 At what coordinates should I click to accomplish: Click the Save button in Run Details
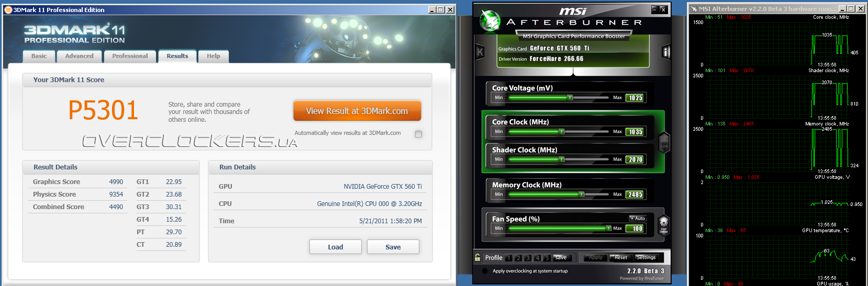393,247
